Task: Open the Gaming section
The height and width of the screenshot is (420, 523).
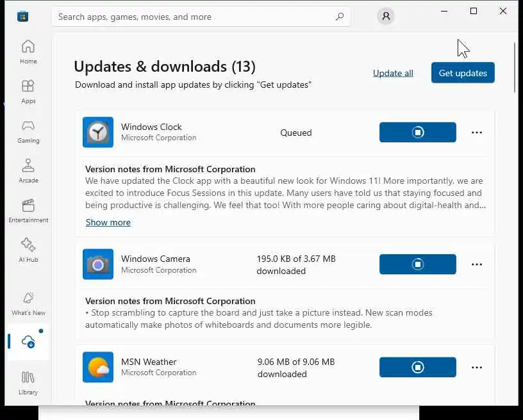Action: 28,131
